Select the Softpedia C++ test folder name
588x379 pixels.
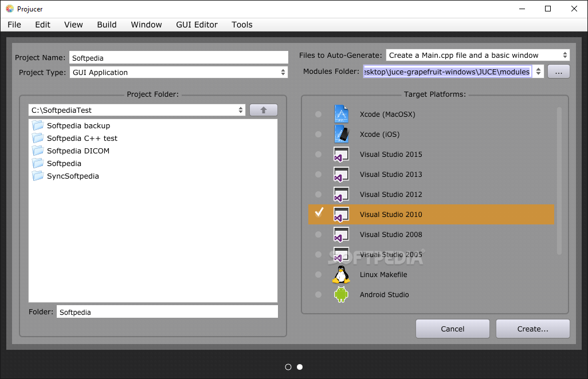point(82,138)
